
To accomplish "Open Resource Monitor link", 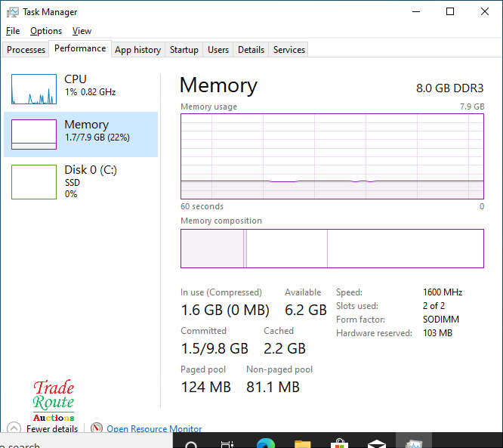I will [x=154, y=429].
